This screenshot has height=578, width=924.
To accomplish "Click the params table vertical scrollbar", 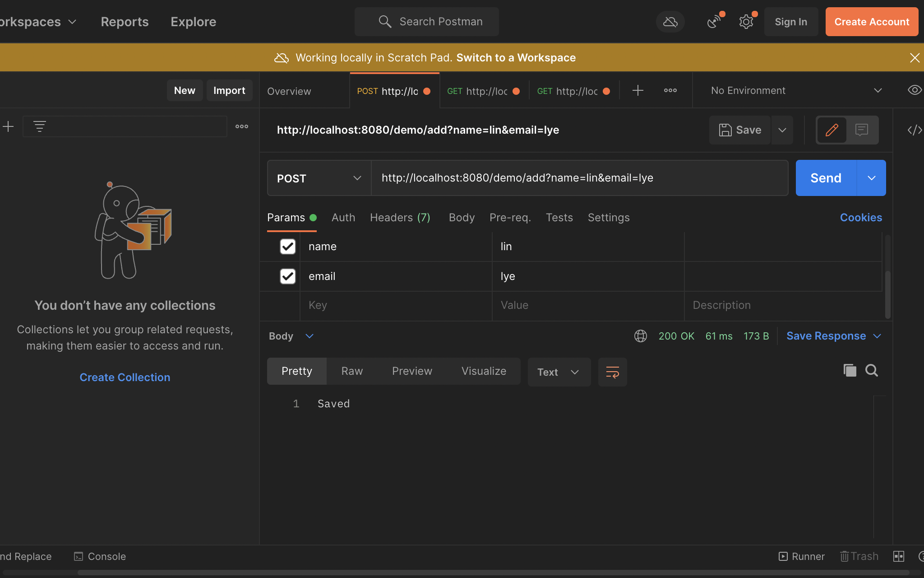I will 887,294.
